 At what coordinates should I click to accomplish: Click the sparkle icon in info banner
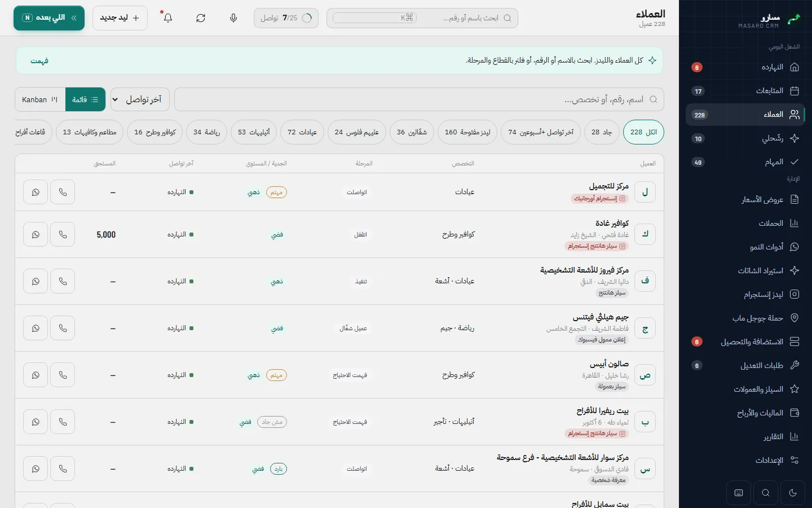coord(652,60)
